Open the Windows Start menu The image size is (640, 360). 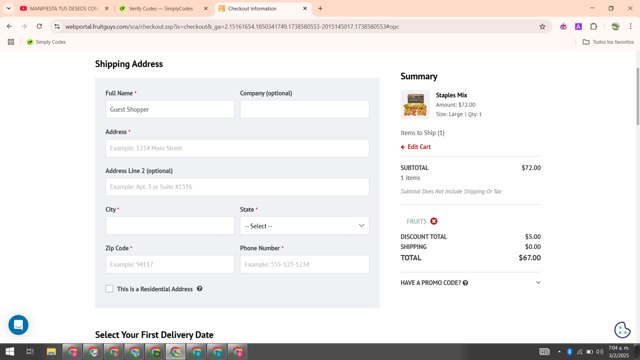pos(10,352)
